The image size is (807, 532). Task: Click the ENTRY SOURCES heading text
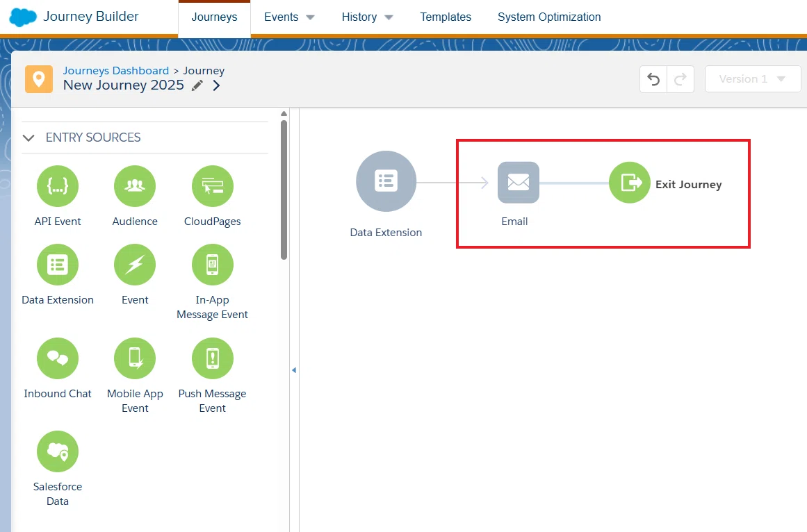coord(93,138)
